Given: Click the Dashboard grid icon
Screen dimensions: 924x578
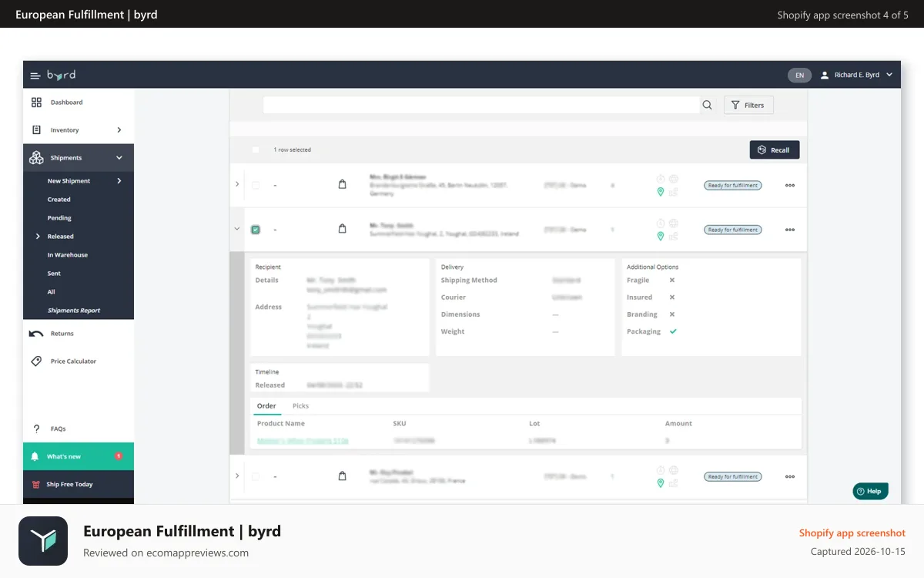Looking at the screenshot, I should (x=36, y=102).
